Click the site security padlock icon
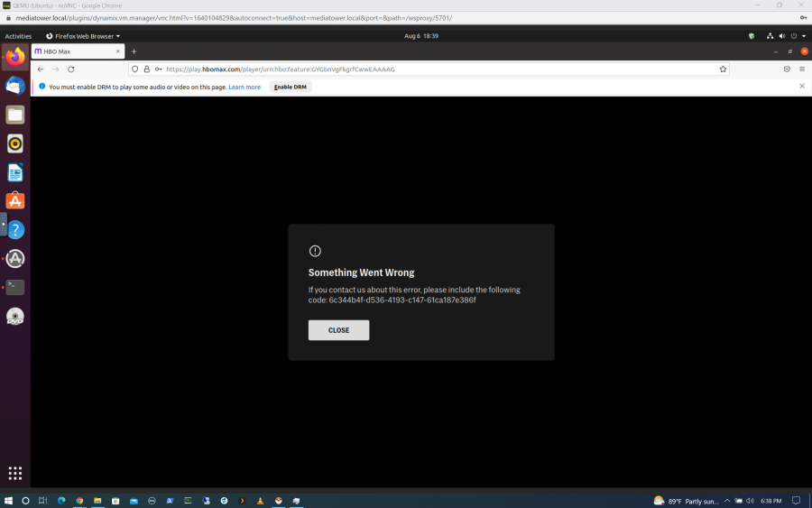Viewport: 812px width, 508px height. 146,69
